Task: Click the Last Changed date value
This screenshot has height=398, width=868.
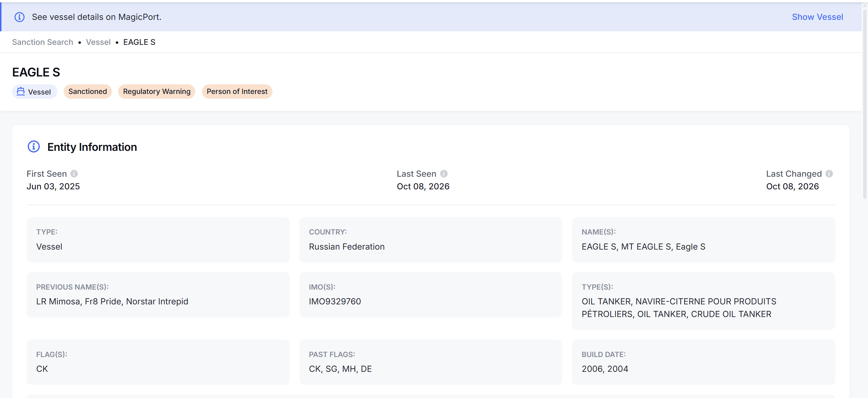Action: coord(792,187)
